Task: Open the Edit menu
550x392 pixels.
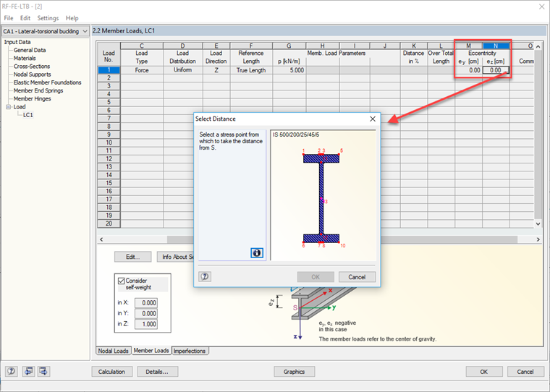Action: 25,18
